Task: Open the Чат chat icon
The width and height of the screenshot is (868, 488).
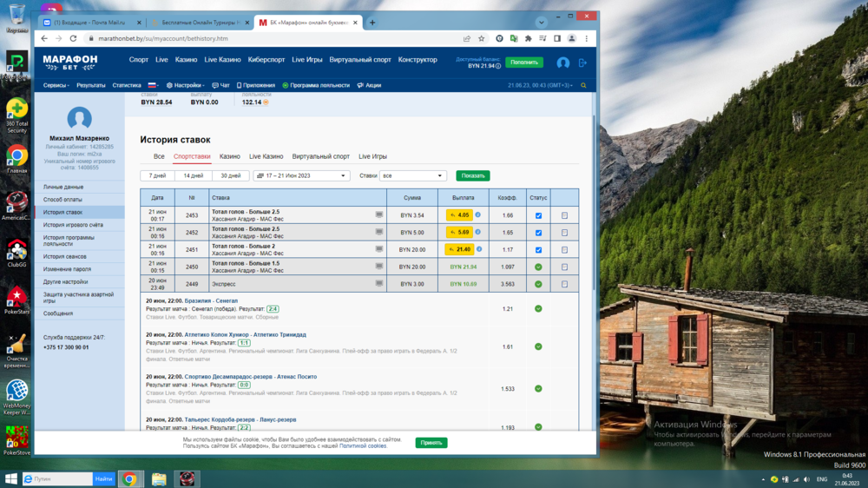Action: [x=220, y=85]
